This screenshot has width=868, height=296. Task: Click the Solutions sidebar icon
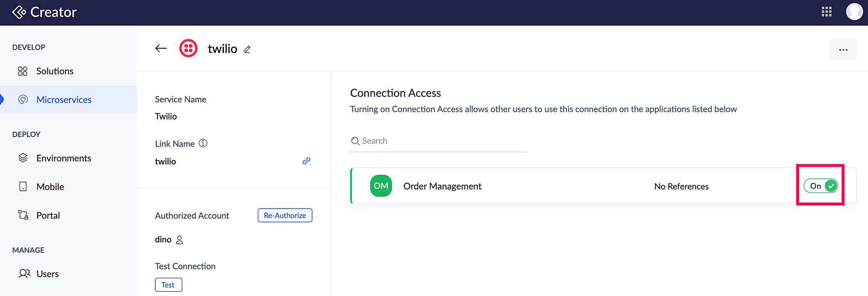[23, 71]
